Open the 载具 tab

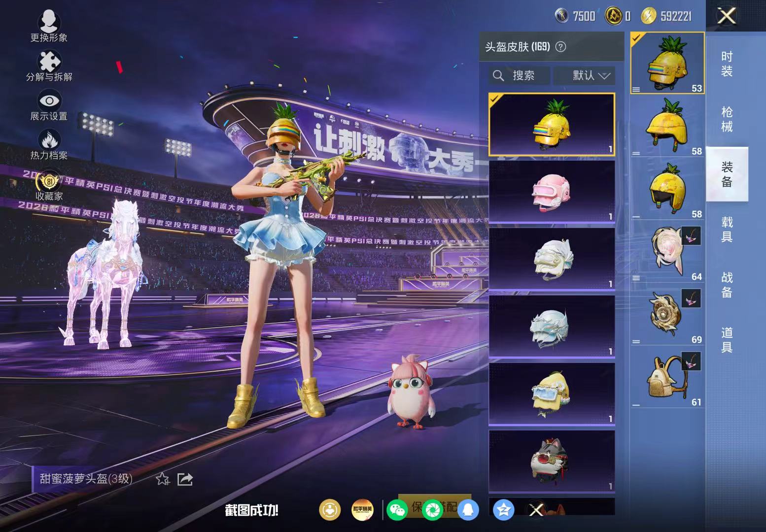[x=727, y=230]
